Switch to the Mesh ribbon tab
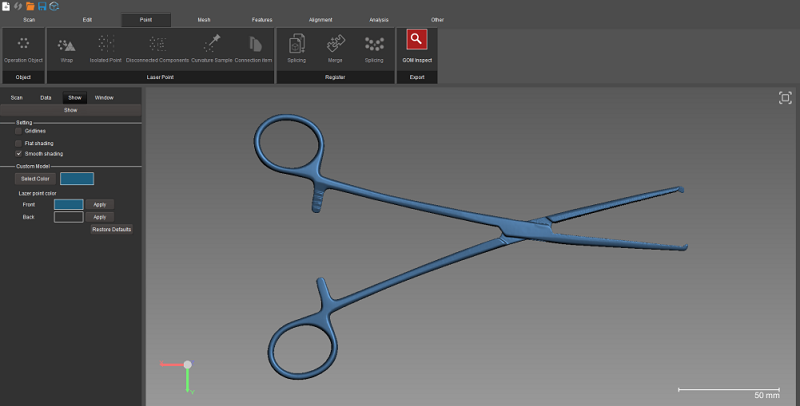Screen dimensions: 800x406 [x=204, y=20]
